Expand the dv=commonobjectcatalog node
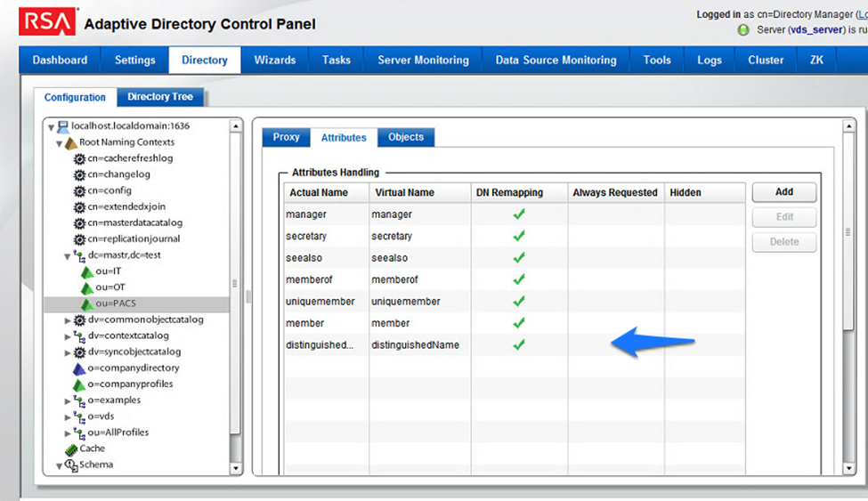The height and width of the screenshot is (501, 868). point(68,320)
